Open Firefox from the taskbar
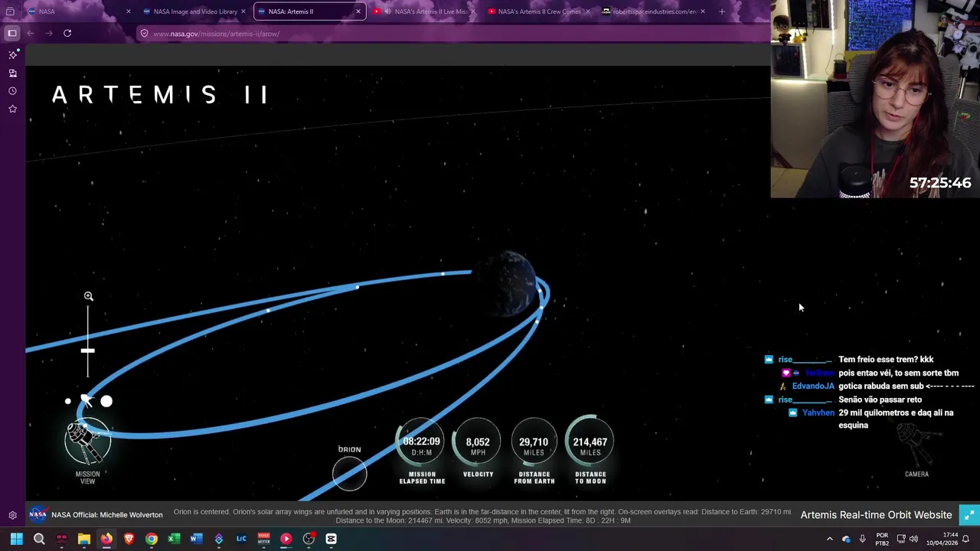The image size is (980, 551). [x=106, y=539]
